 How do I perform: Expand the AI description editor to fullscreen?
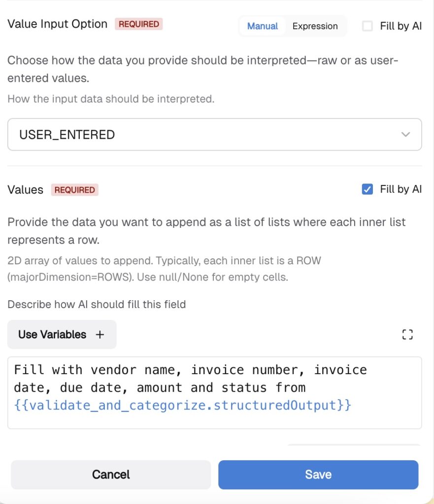tap(407, 334)
